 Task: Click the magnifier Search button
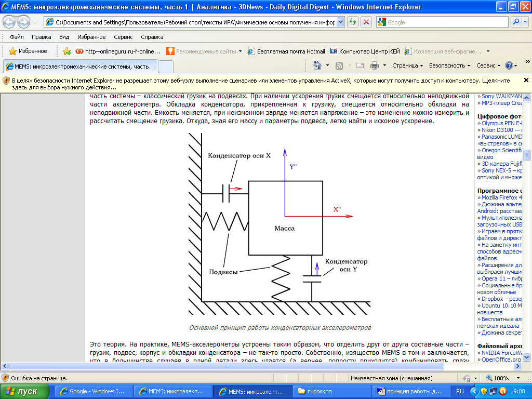click(x=516, y=22)
